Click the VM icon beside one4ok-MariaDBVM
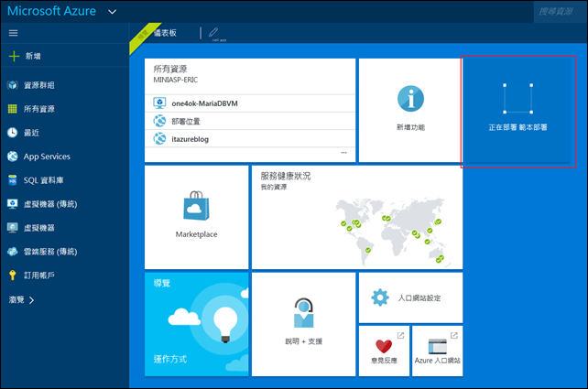 (x=159, y=103)
